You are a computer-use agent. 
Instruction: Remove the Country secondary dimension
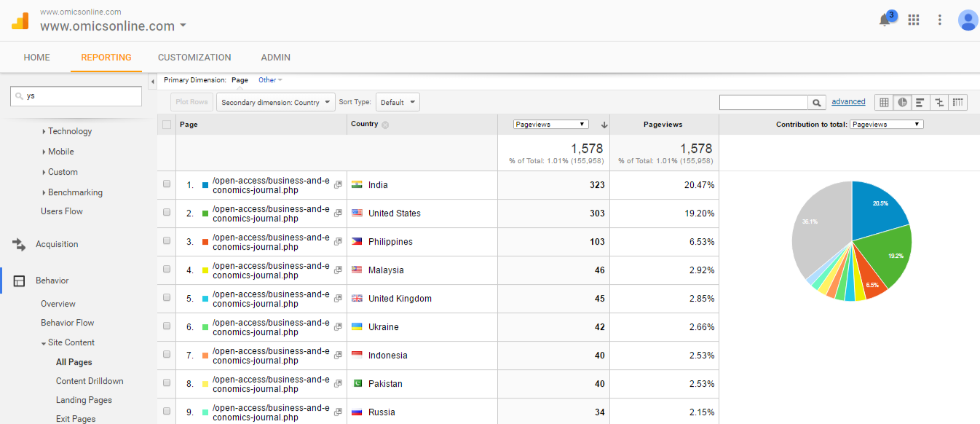pos(385,125)
